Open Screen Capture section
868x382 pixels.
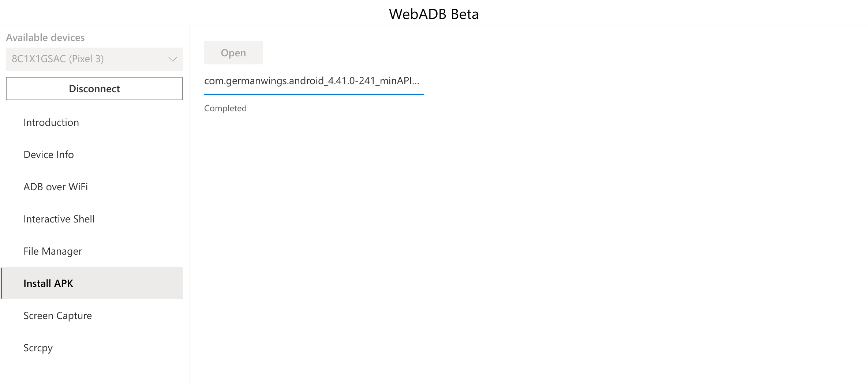pyautogui.click(x=57, y=315)
